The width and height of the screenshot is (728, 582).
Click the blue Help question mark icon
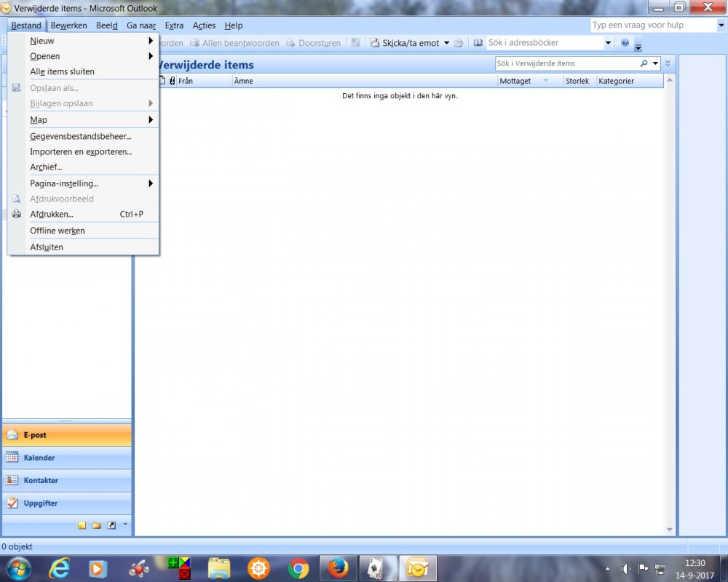click(x=625, y=43)
